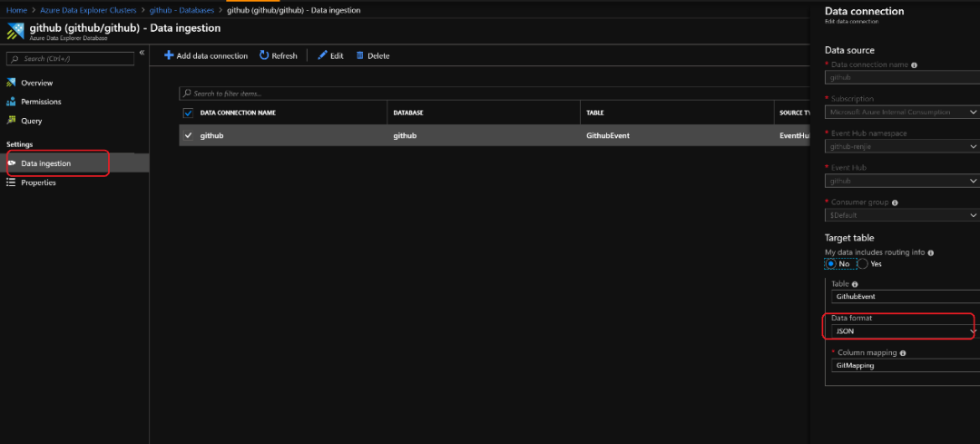Viewport: 980px width, 444px height.
Task: Click the Overview icon in sidebar
Action: [12, 83]
